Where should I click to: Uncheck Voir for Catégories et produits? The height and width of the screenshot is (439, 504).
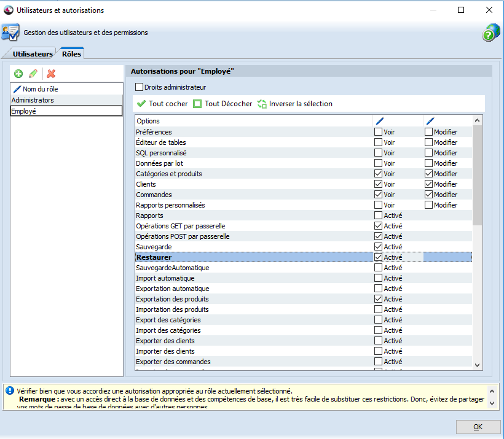379,174
